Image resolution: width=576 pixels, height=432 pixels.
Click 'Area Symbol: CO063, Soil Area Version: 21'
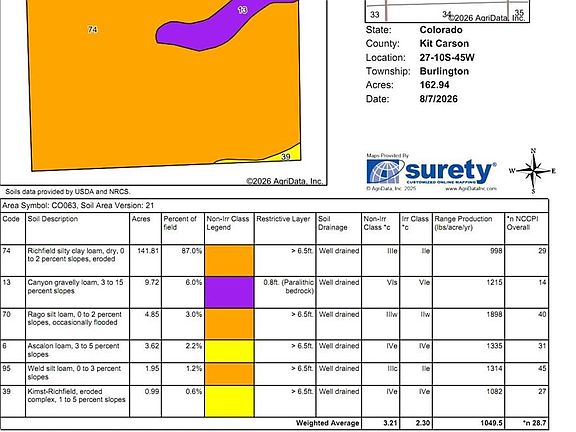pos(78,205)
